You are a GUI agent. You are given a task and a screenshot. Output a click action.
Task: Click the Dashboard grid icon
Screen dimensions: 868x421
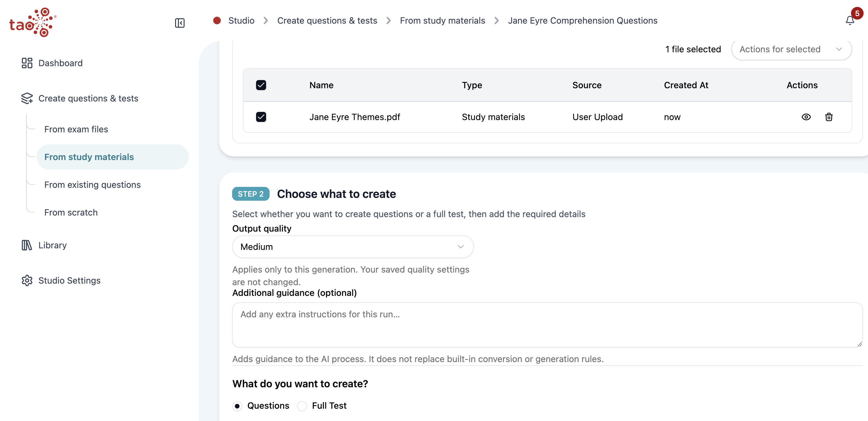pyautogui.click(x=27, y=63)
